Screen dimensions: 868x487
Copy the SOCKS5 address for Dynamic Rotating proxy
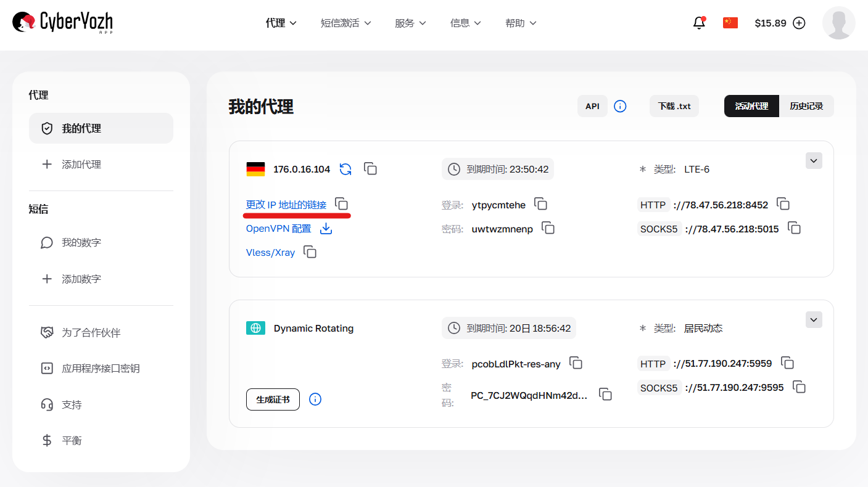(800, 387)
